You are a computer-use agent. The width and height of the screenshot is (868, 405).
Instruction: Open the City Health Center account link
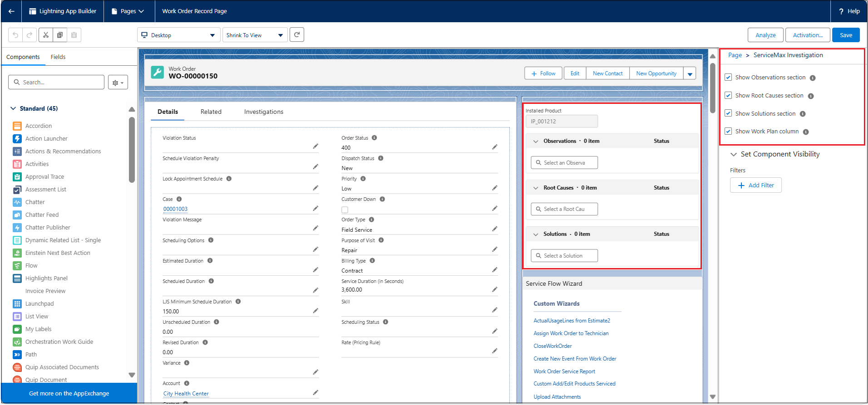coord(186,394)
